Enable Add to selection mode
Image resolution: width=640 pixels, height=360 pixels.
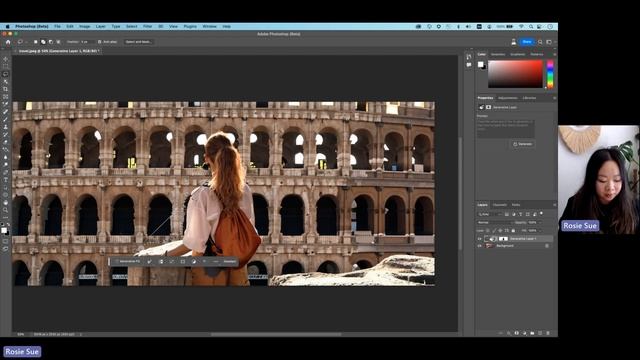[43, 42]
